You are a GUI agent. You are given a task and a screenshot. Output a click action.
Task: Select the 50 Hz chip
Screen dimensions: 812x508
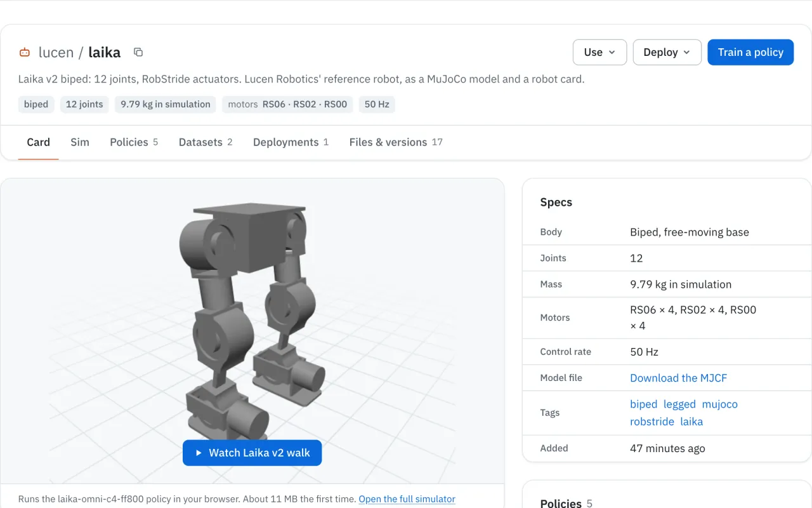click(377, 104)
